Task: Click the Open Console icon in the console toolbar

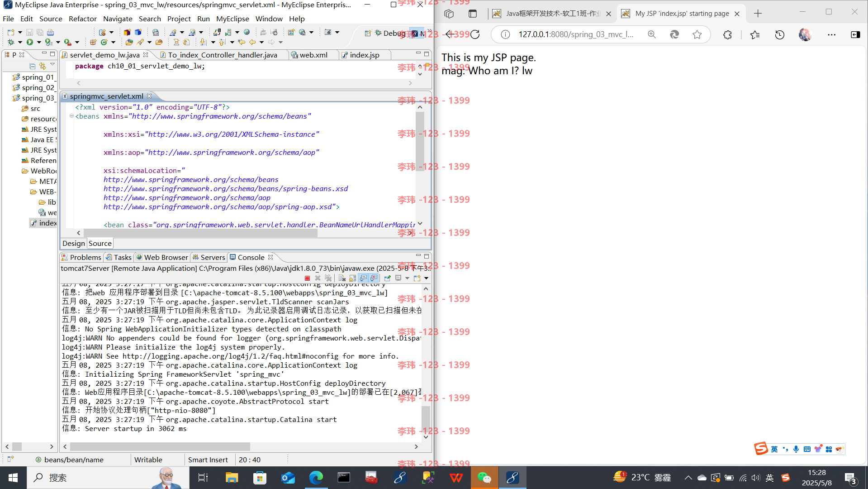Action: click(417, 278)
